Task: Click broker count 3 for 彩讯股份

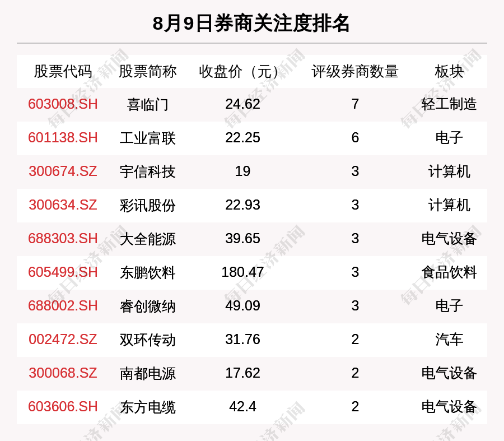Action: pyautogui.click(x=355, y=205)
